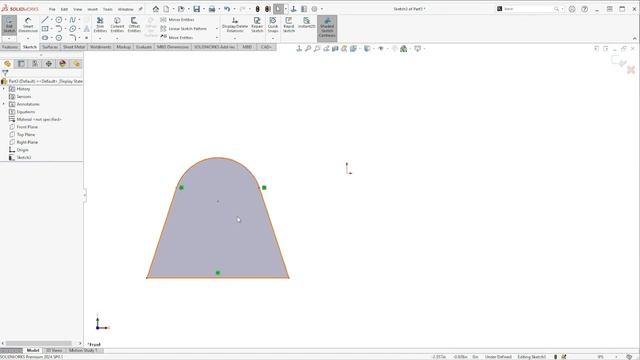Click the New document icon
640x360 pixels.
pyautogui.click(x=167, y=9)
